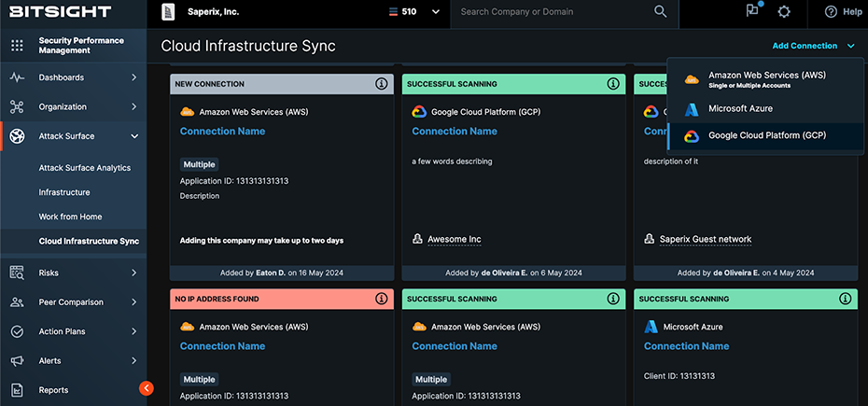Collapse sidebar using orange arrow button
Screen dimensions: 868x406
click(146, 388)
